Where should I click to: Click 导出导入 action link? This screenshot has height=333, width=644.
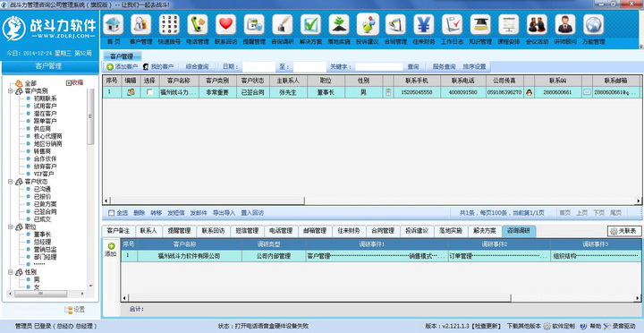pos(224,213)
